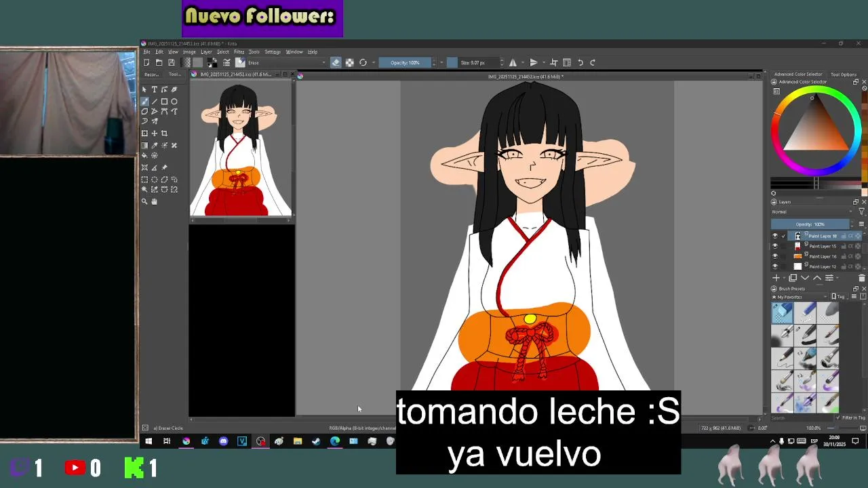
Task: Select the Text tool in toolbox
Action: [155, 89]
